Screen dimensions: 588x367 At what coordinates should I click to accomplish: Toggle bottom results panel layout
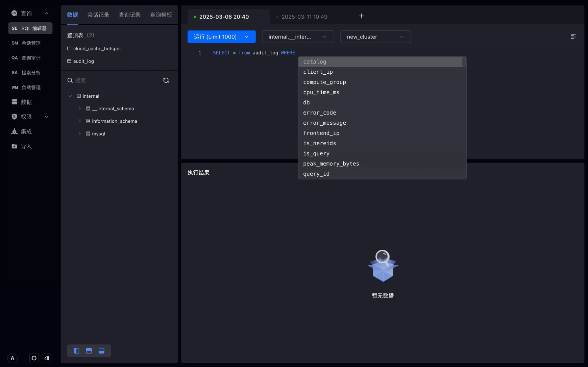click(x=101, y=351)
